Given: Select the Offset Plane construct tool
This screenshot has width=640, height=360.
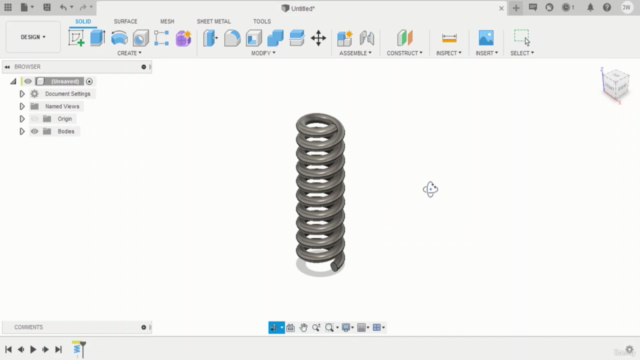Looking at the screenshot, I should point(404,38).
